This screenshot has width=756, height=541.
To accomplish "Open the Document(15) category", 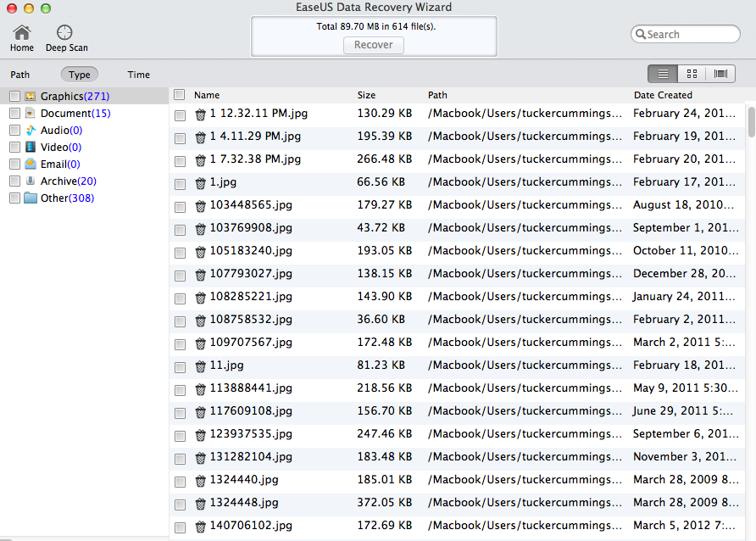I will [75, 114].
